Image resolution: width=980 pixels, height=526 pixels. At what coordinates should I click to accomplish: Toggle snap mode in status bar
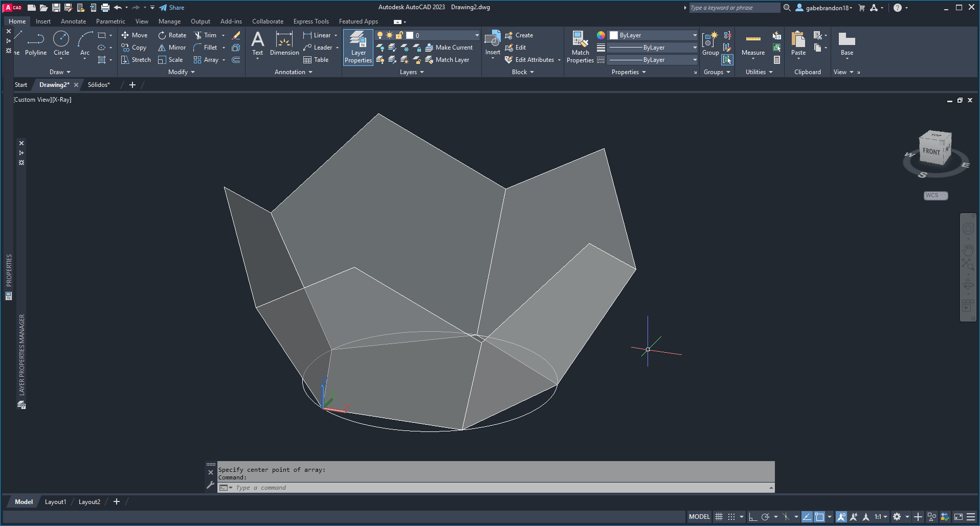click(x=731, y=517)
